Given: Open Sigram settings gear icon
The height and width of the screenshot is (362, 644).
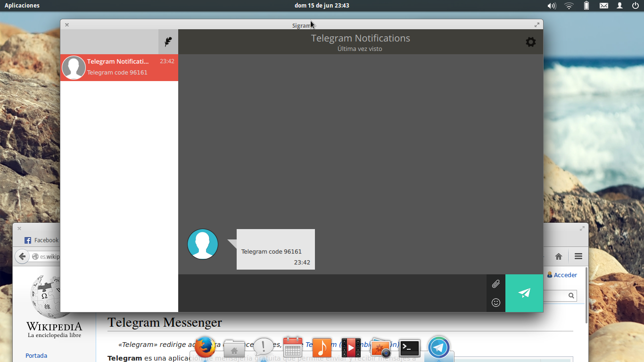Looking at the screenshot, I should (531, 42).
